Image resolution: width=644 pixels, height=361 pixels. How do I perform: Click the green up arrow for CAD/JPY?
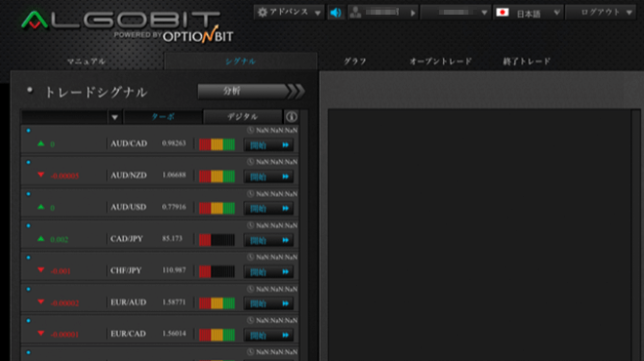click(x=41, y=239)
